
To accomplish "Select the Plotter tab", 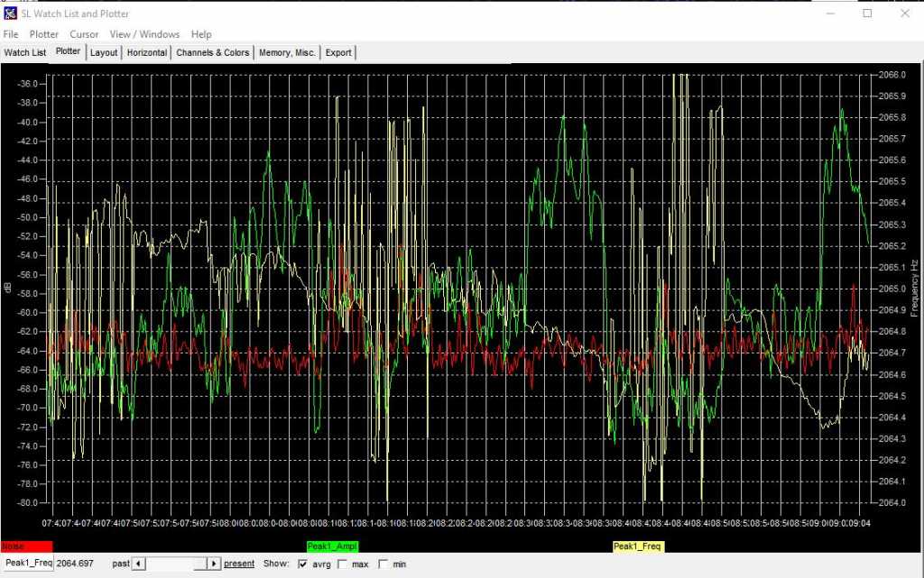I will coord(68,51).
